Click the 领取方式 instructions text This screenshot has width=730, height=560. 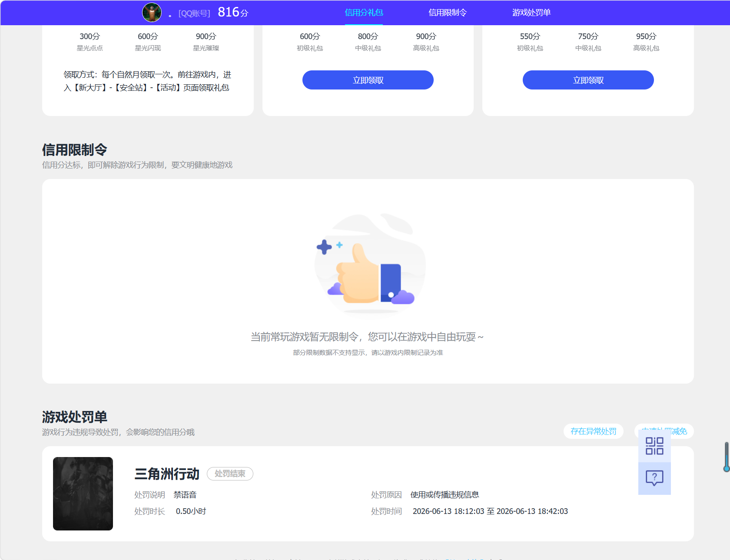tap(148, 81)
